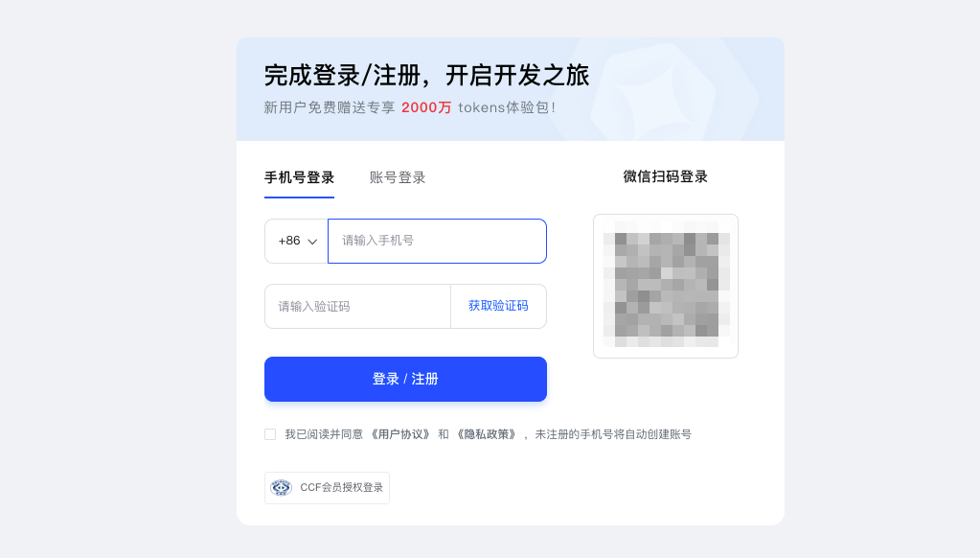
Task: Click the WeChat QR code image
Action: [x=666, y=287]
